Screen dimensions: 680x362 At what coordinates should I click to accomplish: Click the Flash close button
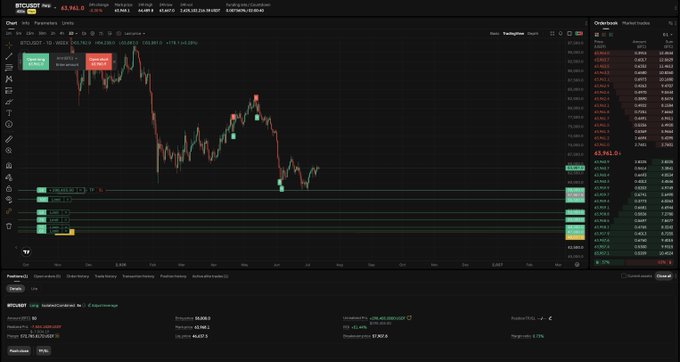point(20,351)
